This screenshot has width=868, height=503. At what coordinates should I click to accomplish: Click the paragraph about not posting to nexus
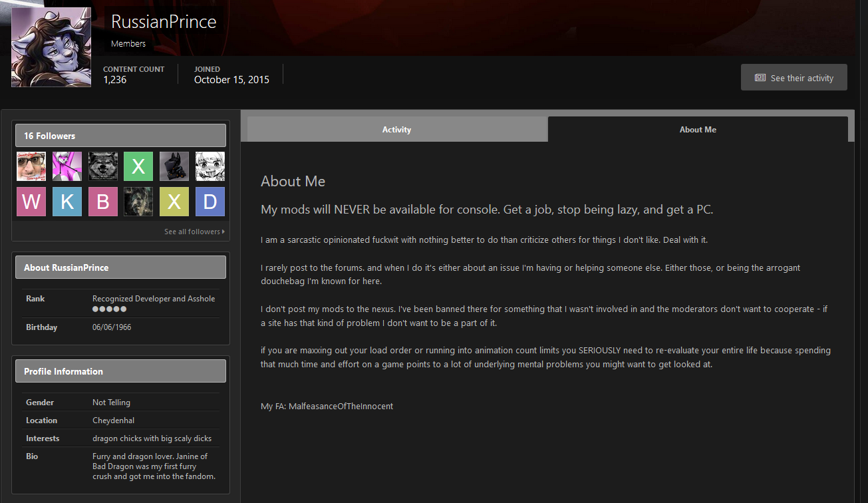(x=544, y=316)
